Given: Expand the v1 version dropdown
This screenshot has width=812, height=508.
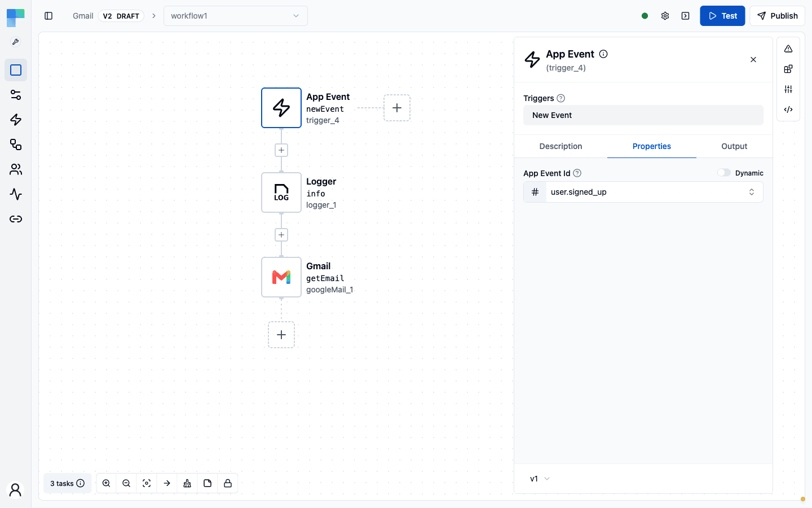Looking at the screenshot, I should pyautogui.click(x=540, y=479).
